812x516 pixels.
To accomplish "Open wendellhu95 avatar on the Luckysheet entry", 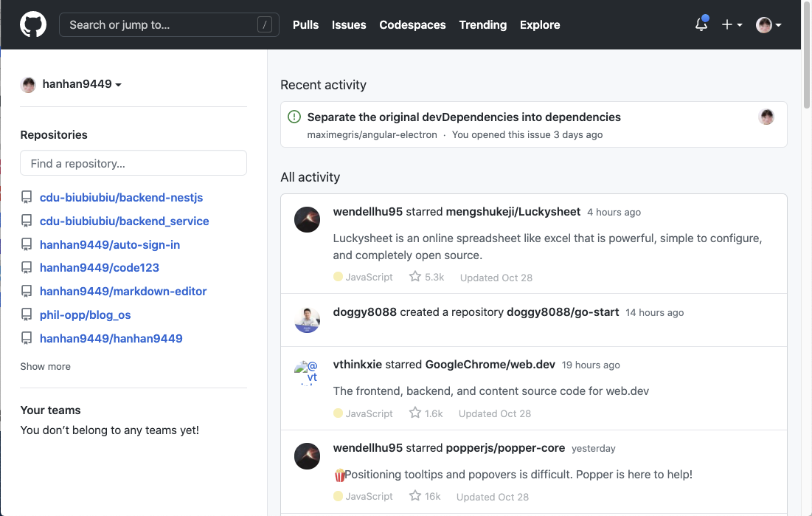I will [x=307, y=219].
